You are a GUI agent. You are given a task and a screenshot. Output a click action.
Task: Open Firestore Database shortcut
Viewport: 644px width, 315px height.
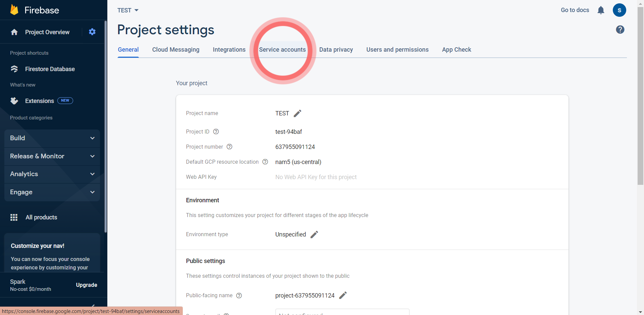pyautogui.click(x=50, y=69)
